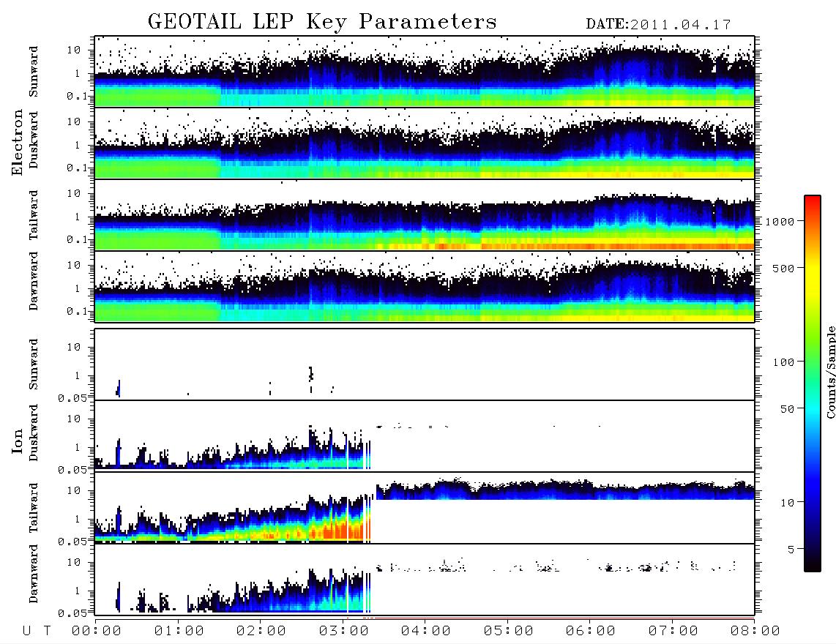Click the "0.1" label of Electron Dawnward axis

pos(76,311)
